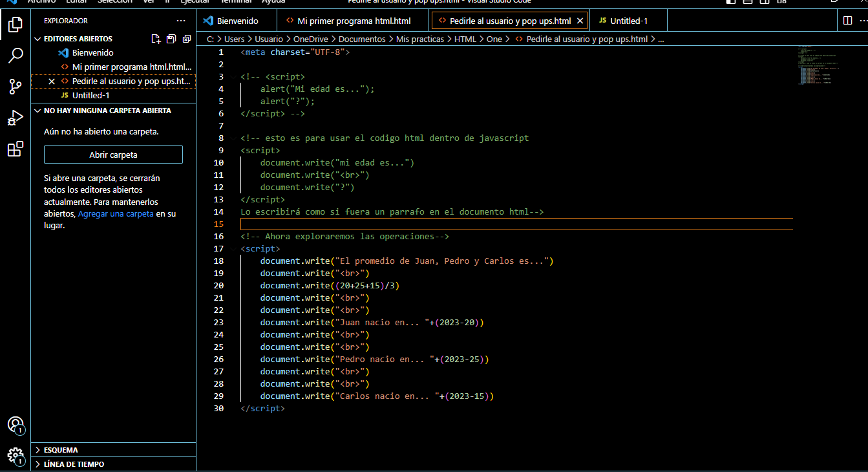Open the Source Control view
This screenshot has width=868, height=472.
[15, 86]
